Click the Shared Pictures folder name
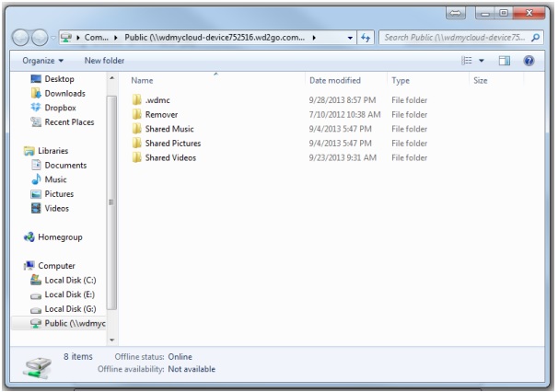 click(x=173, y=144)
